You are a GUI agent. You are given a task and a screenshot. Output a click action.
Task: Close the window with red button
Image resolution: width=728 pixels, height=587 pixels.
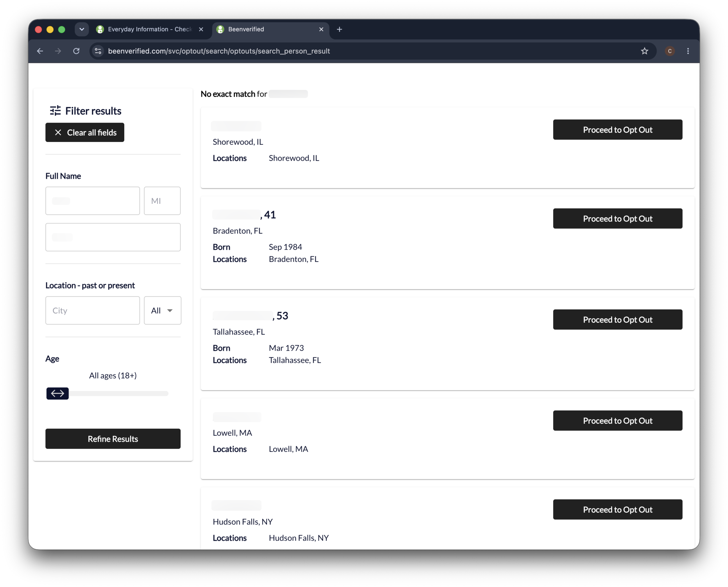39,29
